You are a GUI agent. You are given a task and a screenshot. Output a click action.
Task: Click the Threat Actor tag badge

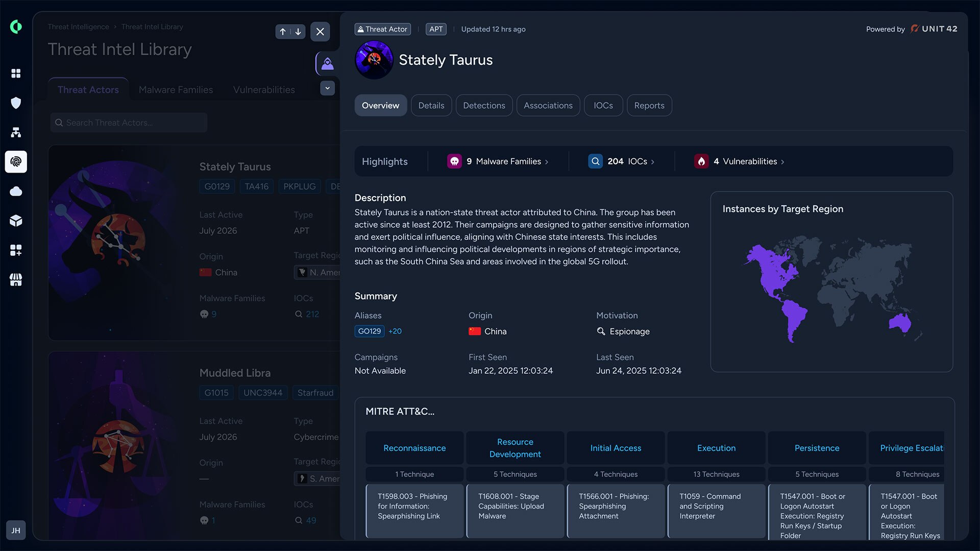[383, 29]
